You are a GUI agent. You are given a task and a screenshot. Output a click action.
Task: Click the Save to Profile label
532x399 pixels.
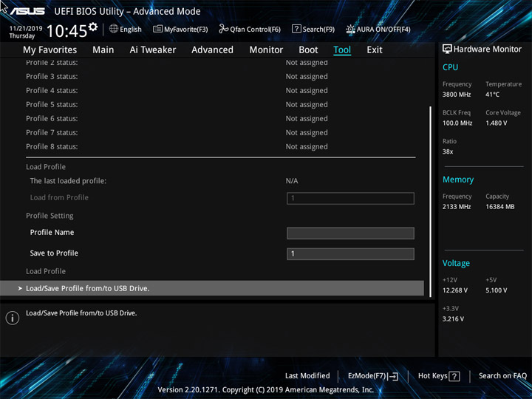click(54, 253)
